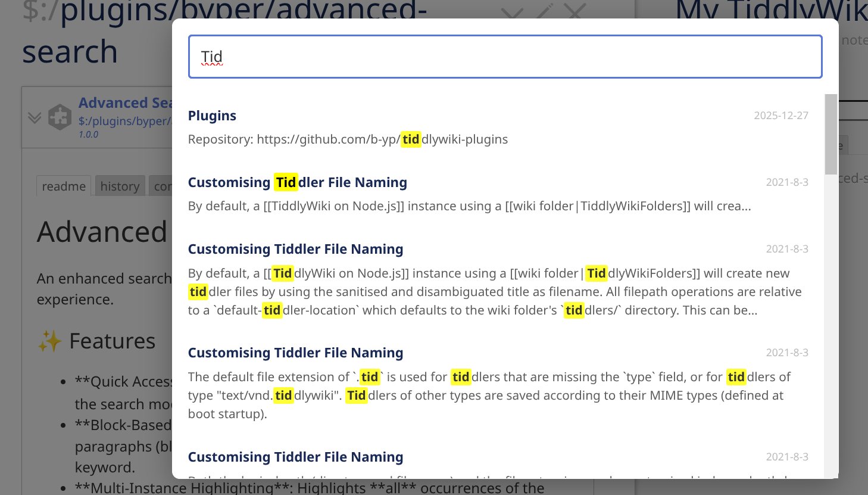This screenshot has width=868, height=495.
Task: Click the search results scrollbar thumb
Action: (x=830, y=134)
